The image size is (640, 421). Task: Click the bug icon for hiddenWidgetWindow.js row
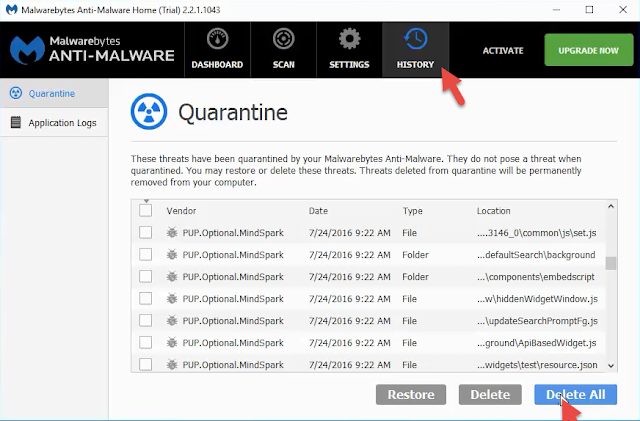[x=172, y=299]
